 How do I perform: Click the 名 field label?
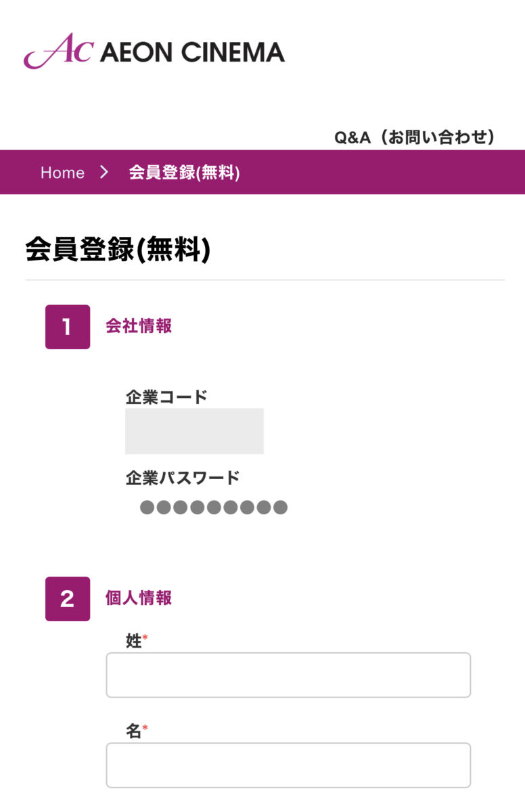[133, 731]
